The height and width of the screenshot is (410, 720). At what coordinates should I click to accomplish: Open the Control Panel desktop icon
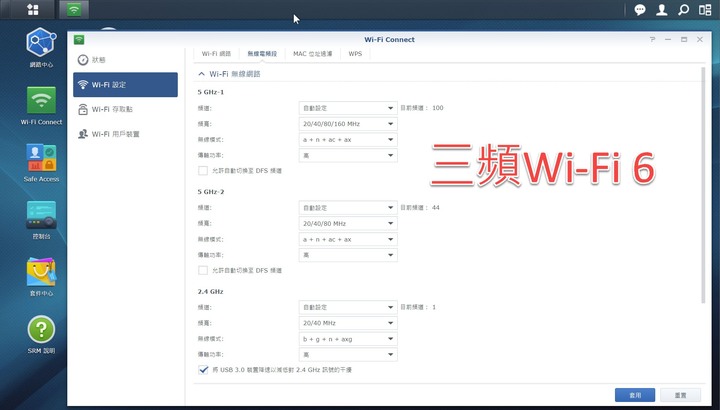(41, 220)
